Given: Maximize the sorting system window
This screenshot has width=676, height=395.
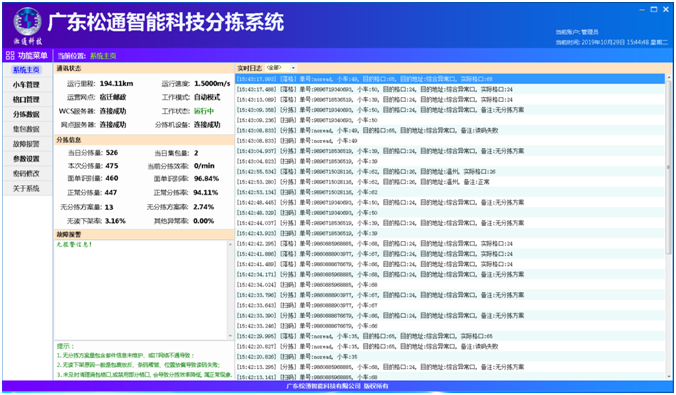Looking at the screenshot, I should pyautogui.click(x=654, y=9).
